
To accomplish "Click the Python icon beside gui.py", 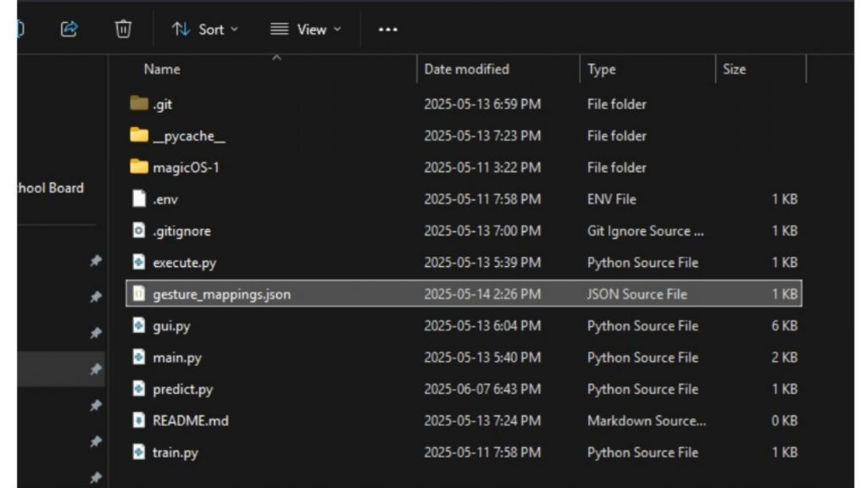I will click(x=138, y=325).
